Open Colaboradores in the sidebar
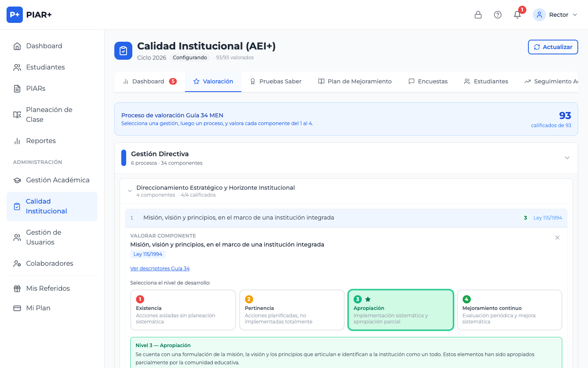Image resolution: width=588 pixels, height=368 pixels. (52, 263)
